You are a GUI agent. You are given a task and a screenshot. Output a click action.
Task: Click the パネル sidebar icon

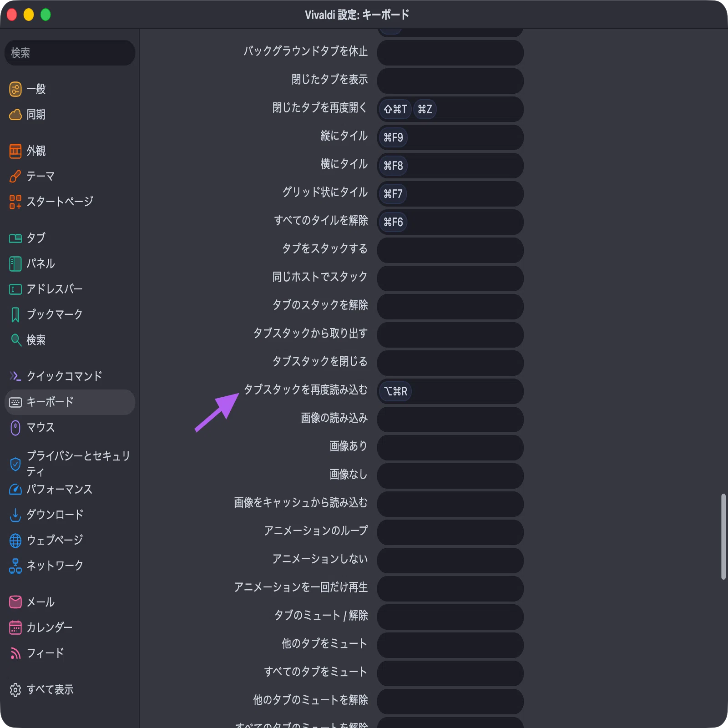(15, 264)
